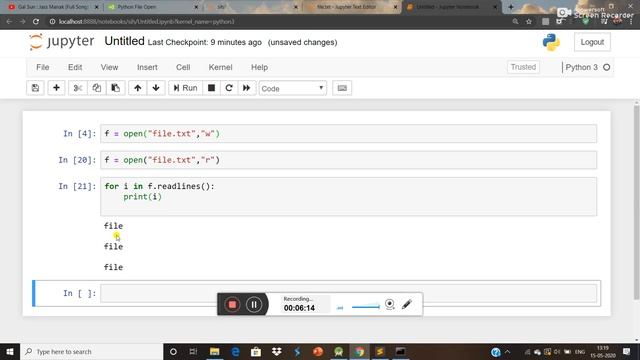Screen dimensions: 640x360
Task: Open the Windows Start menu
Action: [x=10, y=351]
